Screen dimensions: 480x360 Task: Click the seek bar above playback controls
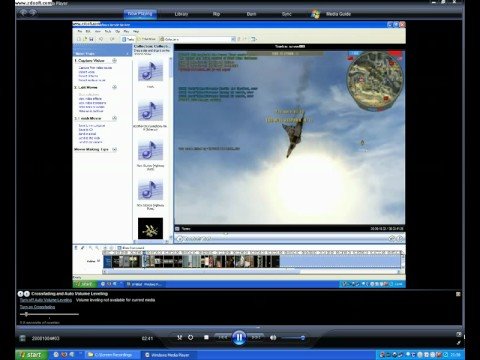tap(239, 327)
